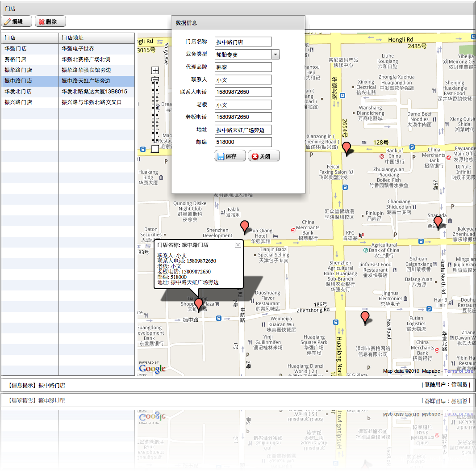Select the 振兴路门店 row
This screenshot has height=471, width=476.
click(x=68, y=102)
